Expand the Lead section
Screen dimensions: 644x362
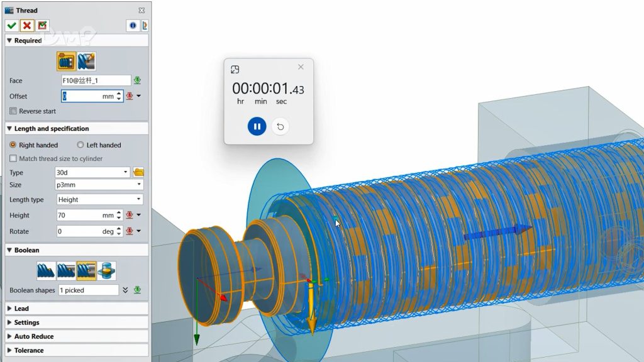click(21, 309)
